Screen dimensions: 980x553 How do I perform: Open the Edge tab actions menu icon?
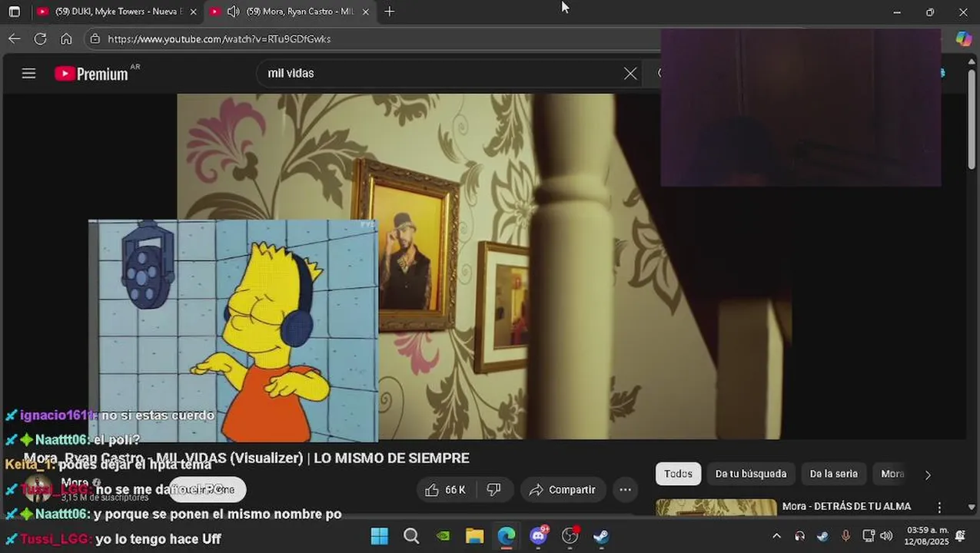point(14,12)
